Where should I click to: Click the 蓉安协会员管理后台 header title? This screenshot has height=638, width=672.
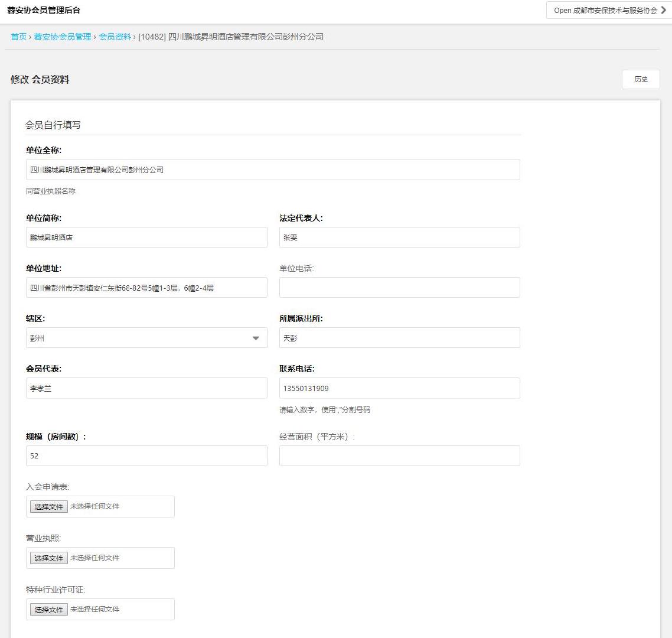pyautogui.click(x=44, y=10)
